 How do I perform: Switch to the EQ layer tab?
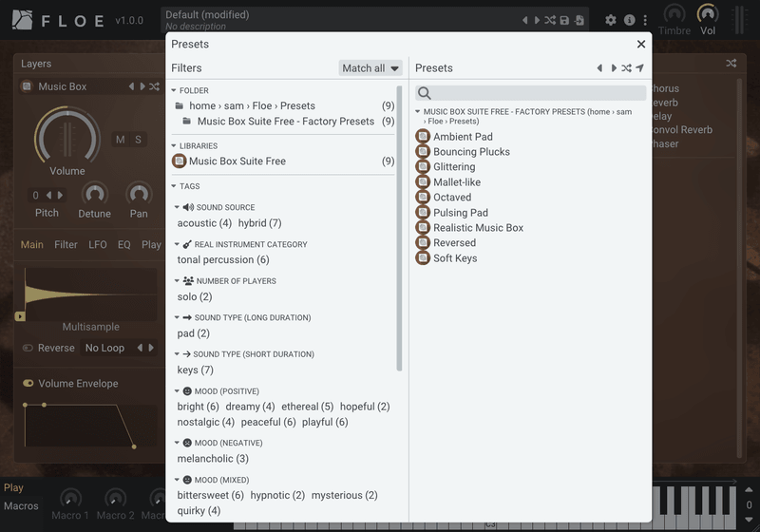point(124,245)
